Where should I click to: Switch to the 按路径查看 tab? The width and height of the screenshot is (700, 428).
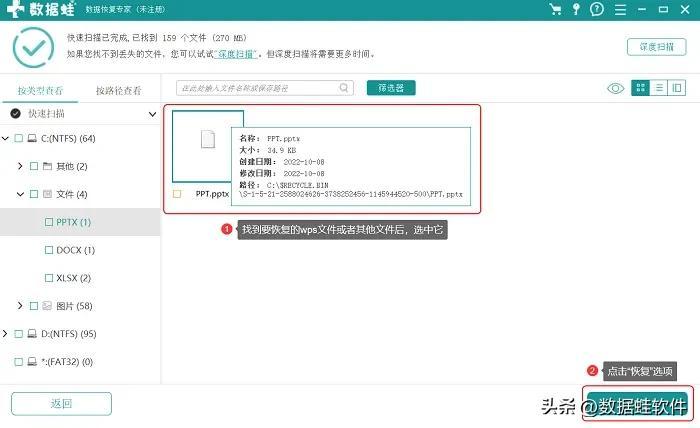coord(119,90)
